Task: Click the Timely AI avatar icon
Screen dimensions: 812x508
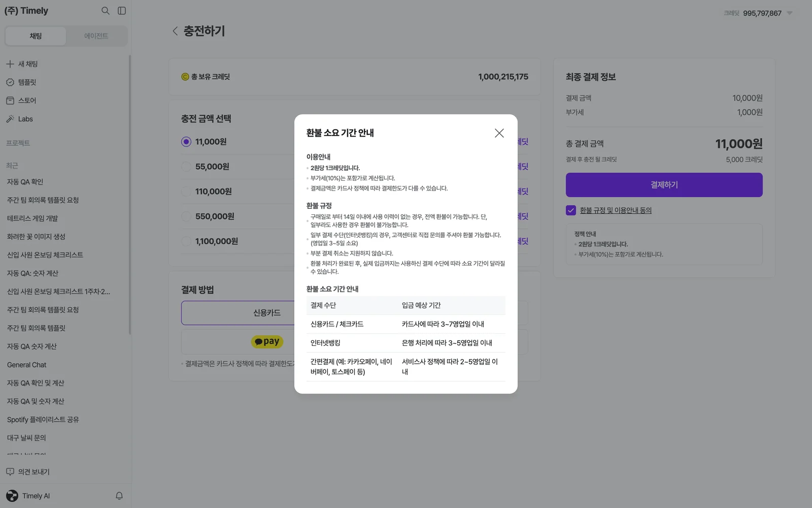Action: (12, 496)
